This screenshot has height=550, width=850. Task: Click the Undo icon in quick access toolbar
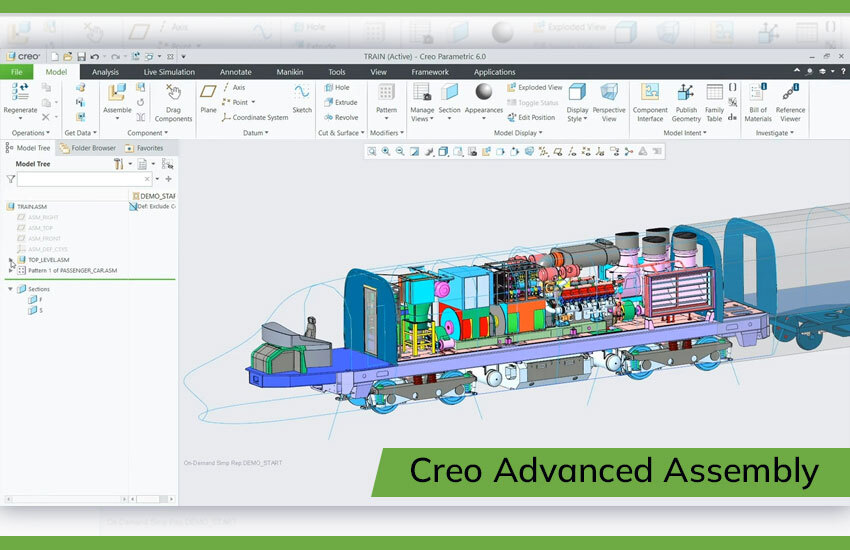point(95,56)
